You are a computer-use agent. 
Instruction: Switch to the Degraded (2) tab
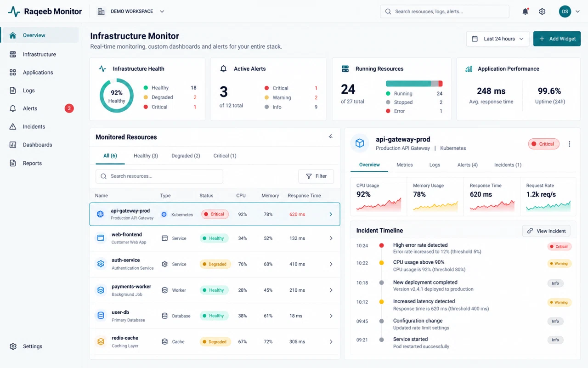(186, 156)
